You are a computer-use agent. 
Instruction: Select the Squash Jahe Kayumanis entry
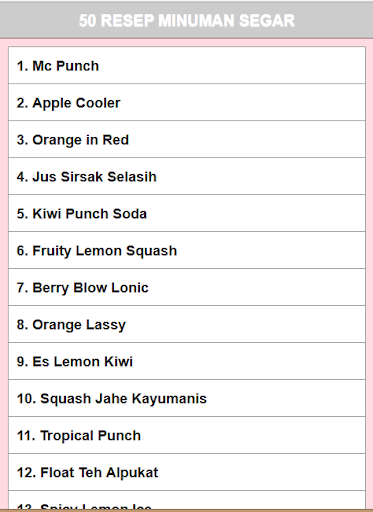pyautogui.click(x=187, y=398)
